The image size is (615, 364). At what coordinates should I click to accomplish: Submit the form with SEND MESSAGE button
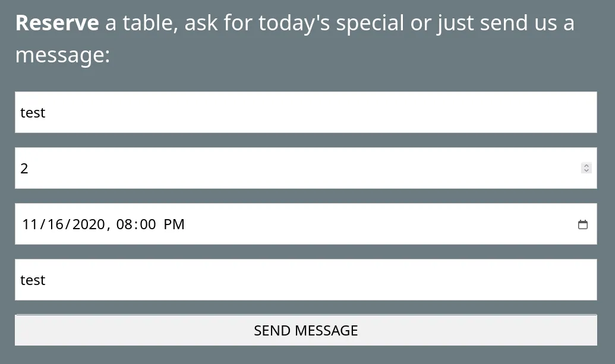click(x=306, y=330)
